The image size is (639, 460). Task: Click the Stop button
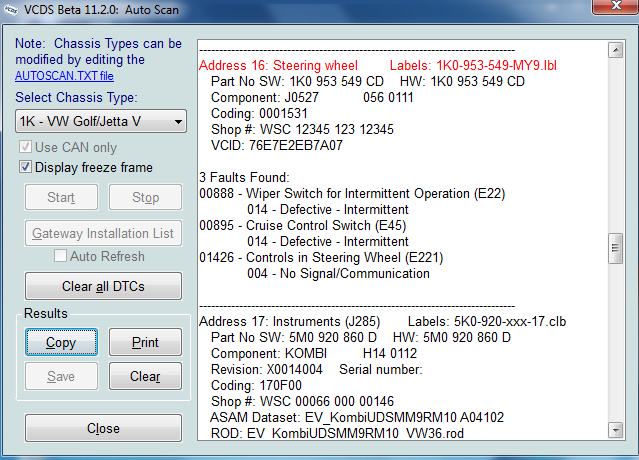pos(145,197)
